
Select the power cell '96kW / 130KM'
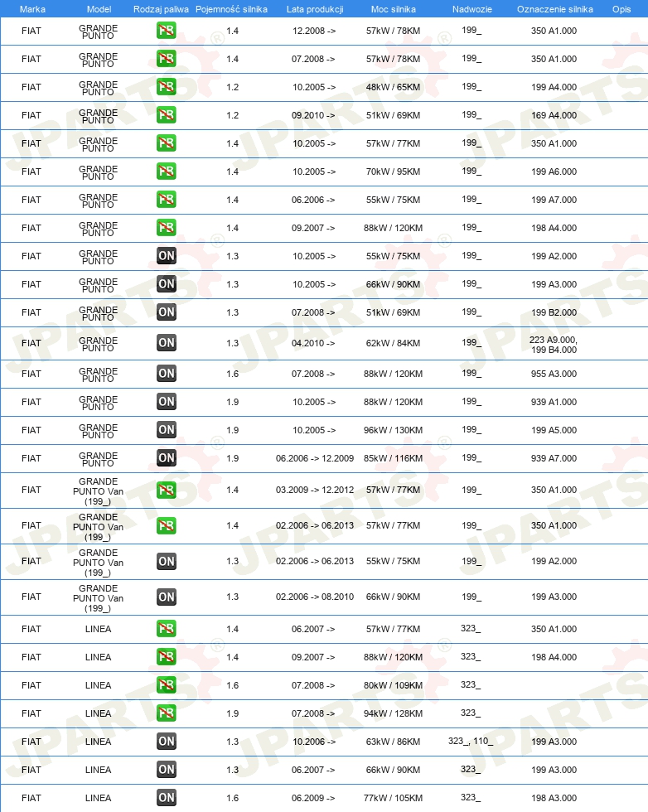click(x=393, y=430)
